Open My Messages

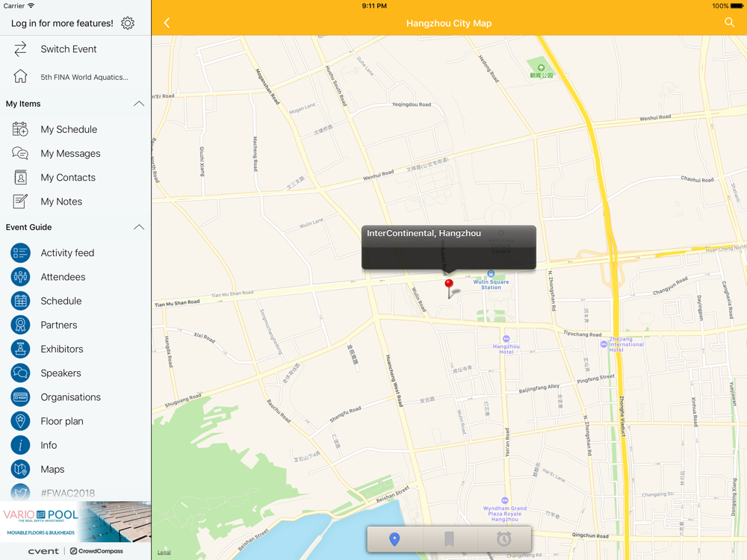coord(70,154)
